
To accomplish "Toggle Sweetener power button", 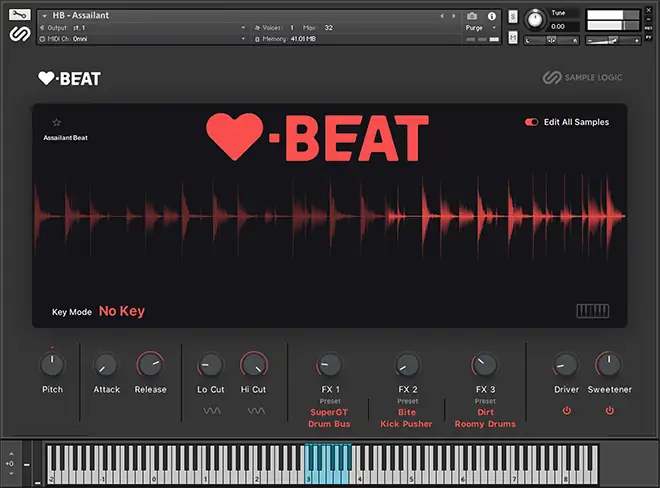I will pyautogui.click(x=609, y=410).
